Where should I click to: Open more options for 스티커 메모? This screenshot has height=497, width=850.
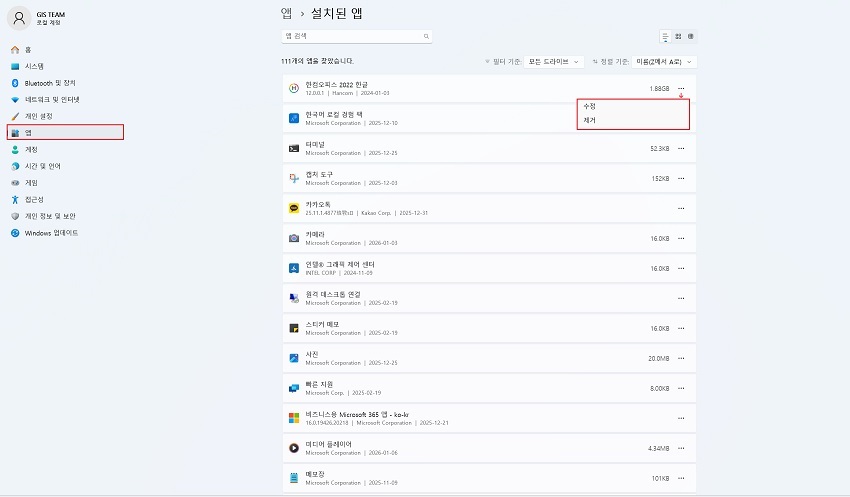pos(681,328)
